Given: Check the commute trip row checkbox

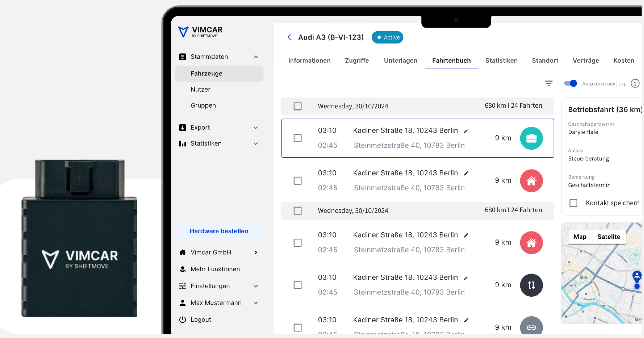Looking at the screenshot, I should [297, 285].
